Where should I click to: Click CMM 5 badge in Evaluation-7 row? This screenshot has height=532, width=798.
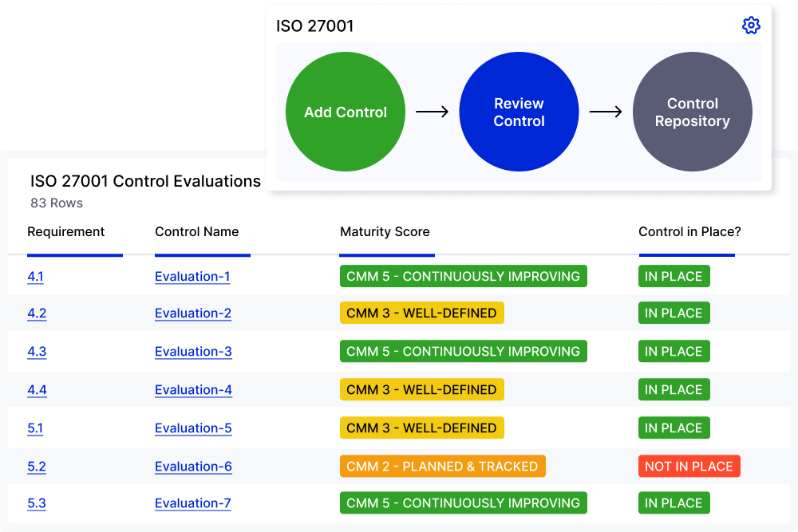(463, 503)
